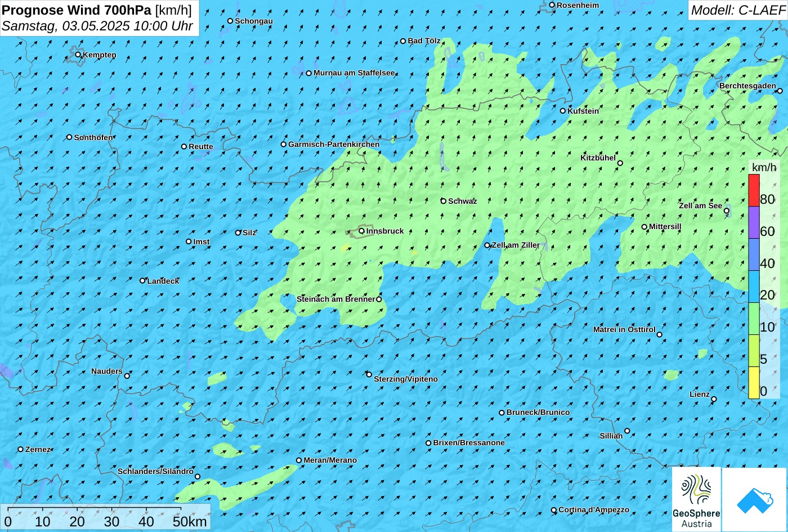The image size is (788, 532).
Task: Select the Lienz map marker
Action: tap(714, 399)
